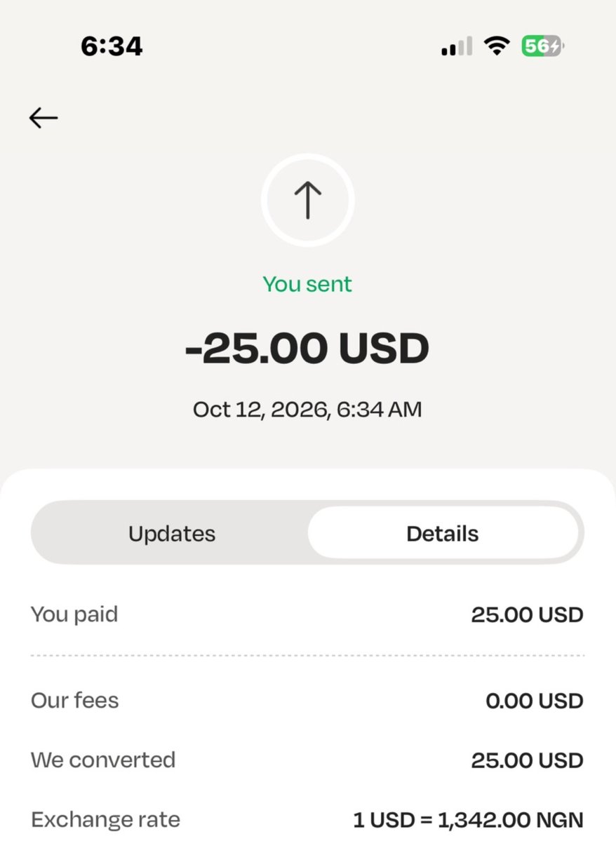Tap the You sent label
This screenshot has height=841, width=616.
point(307,284)
